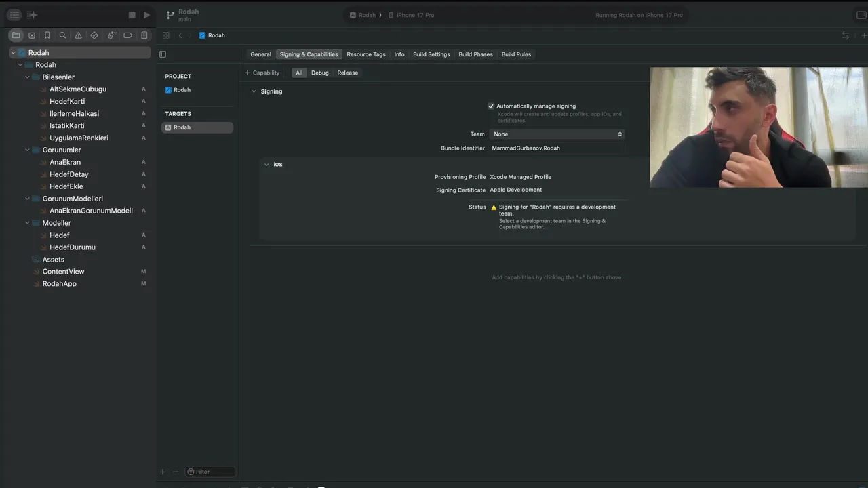Click the Rodah jump bar breadcrumb
This screenshot has height=488, width=868.
click(x=212, y=35)
